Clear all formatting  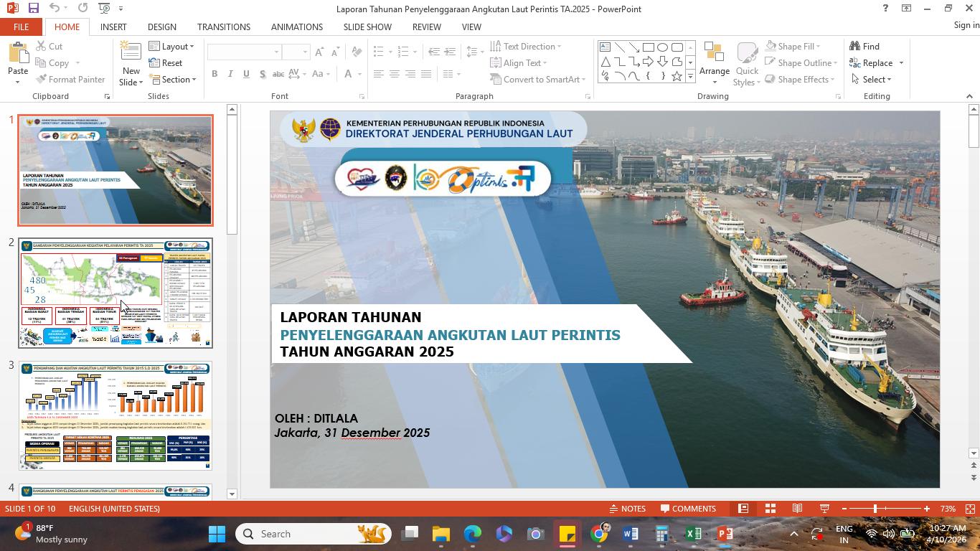pos(357,52)
